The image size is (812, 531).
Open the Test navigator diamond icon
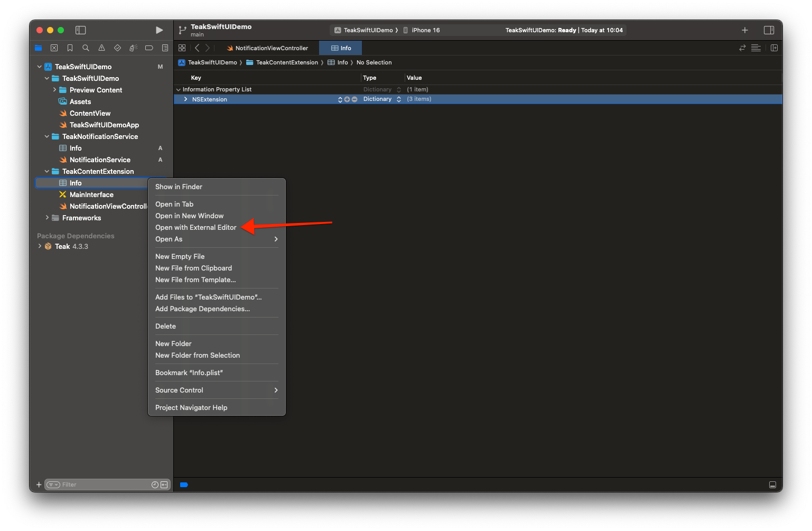pyautogui.click(x=117, y=48)
